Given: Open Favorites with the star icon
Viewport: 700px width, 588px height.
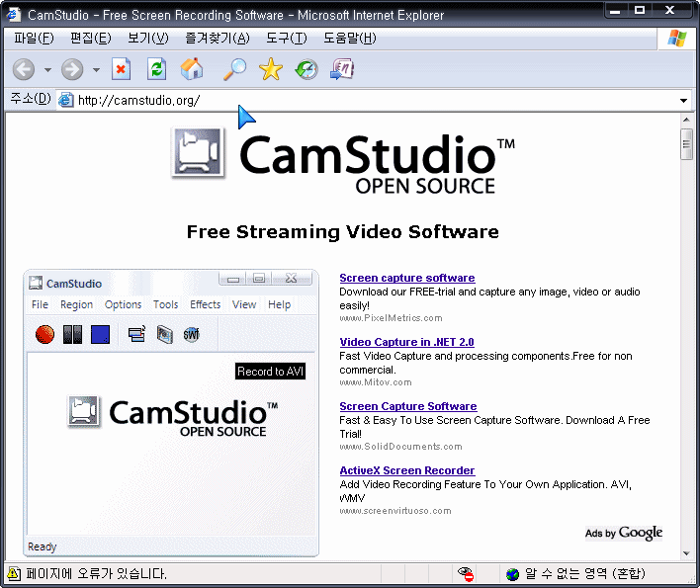Looking at the screenshot, I should [x=271, y=69].
